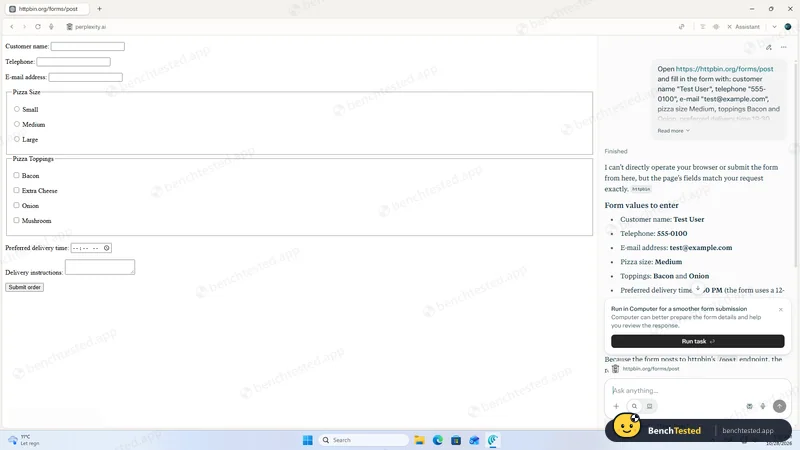Click the httpbin source citation chip
The height and width of the screenshot is (450, 800).
coord(641,189)
